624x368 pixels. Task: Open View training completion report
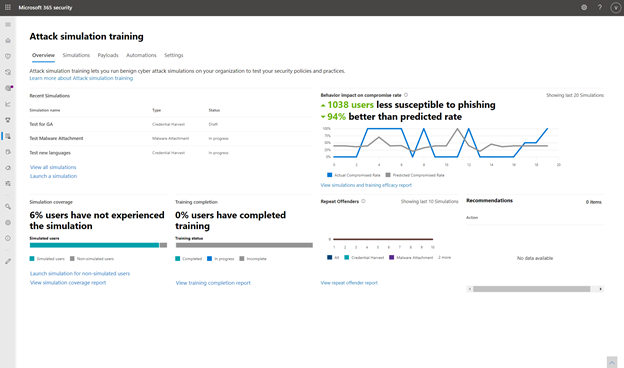(x=213, y=283)
